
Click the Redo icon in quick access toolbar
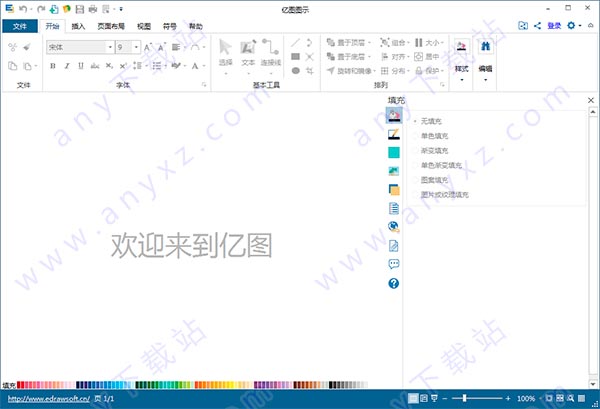pos(41,9)
